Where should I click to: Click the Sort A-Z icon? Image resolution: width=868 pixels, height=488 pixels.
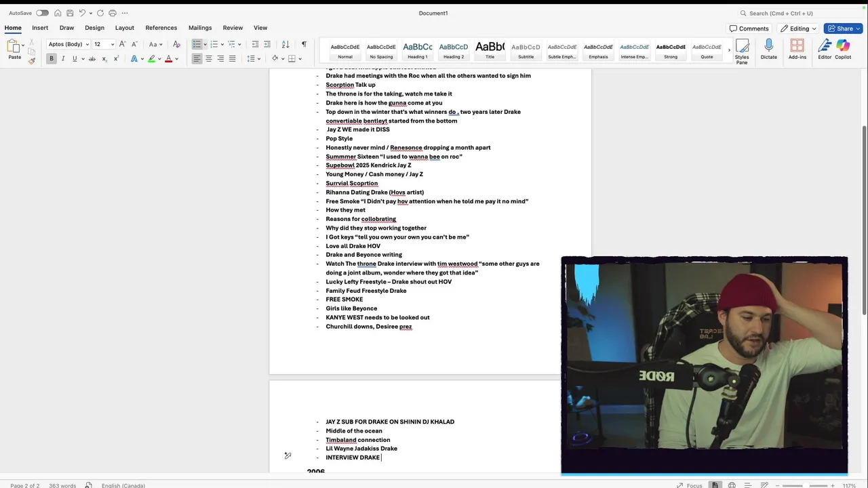point(285,44)
